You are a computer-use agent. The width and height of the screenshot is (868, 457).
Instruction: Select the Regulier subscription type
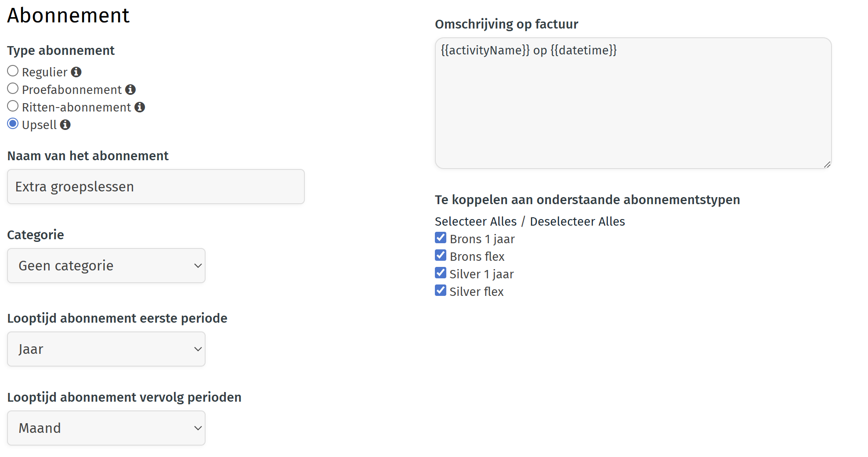point(13,71)
